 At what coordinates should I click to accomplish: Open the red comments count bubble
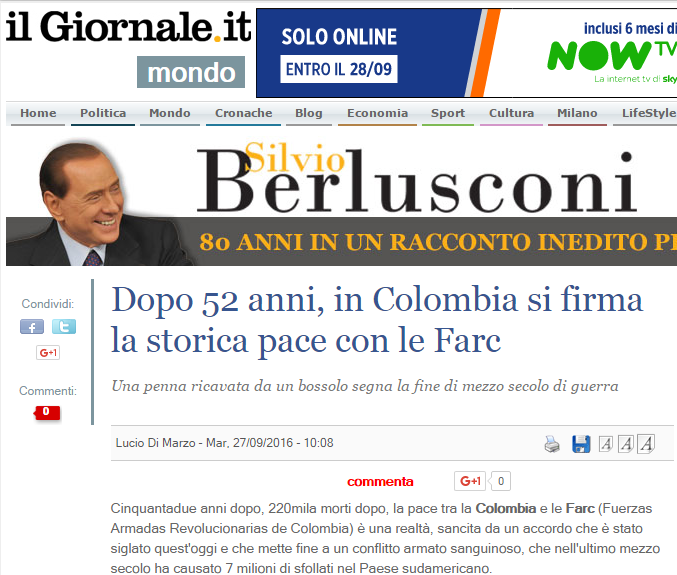point(47,413)
